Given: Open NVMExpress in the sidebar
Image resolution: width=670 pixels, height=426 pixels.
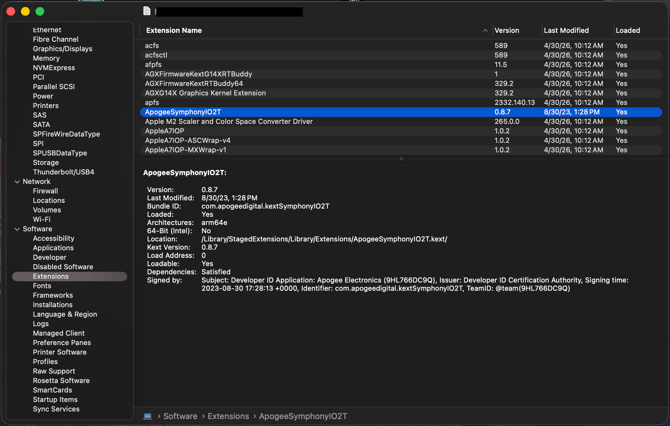Looking at the screenshot, I should [54, 68].
